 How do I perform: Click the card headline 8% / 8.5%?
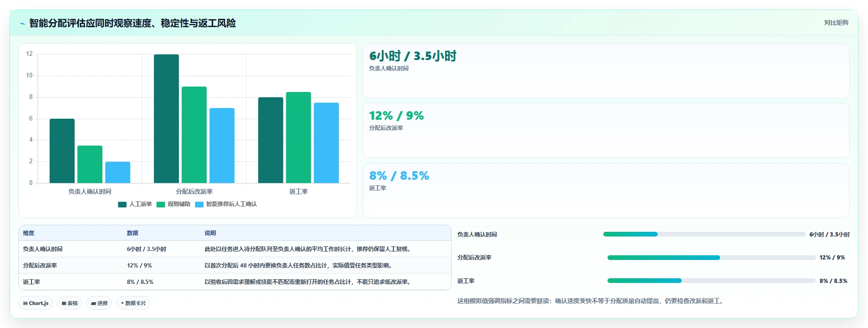tap(399, 176)
